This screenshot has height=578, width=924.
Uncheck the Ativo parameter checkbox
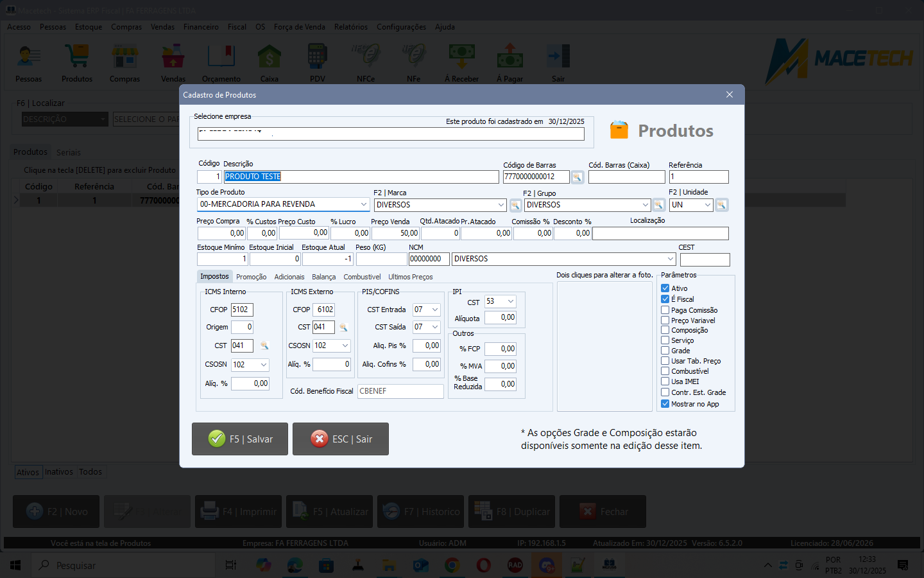coord(665,288)
